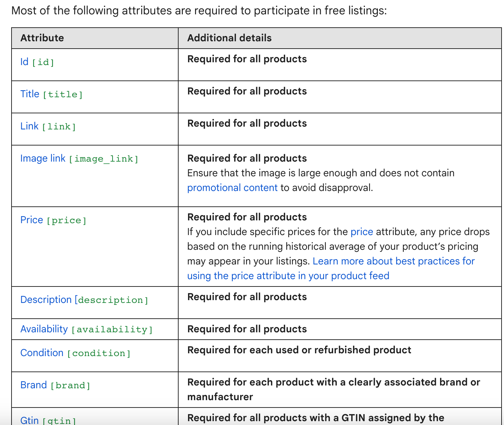
Task: Follow the "promotional content" link
Action: pyautogui.click(x=232, y=188)
